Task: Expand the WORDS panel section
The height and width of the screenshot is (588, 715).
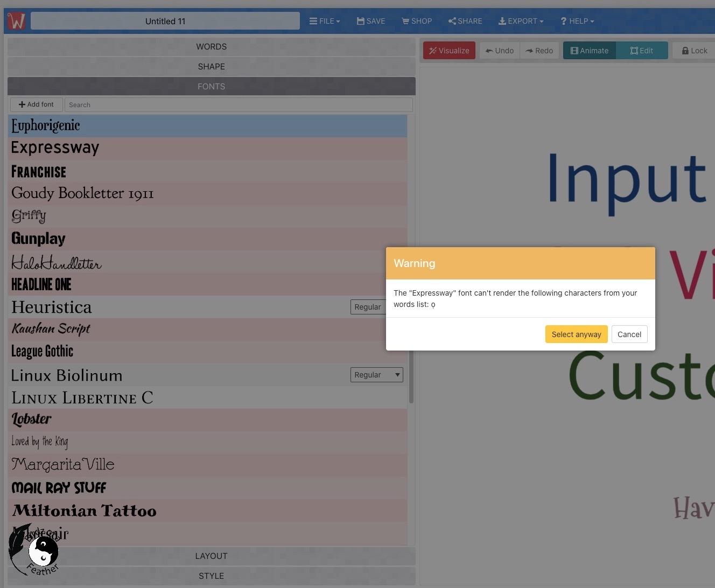Action: tap(212, 47)
